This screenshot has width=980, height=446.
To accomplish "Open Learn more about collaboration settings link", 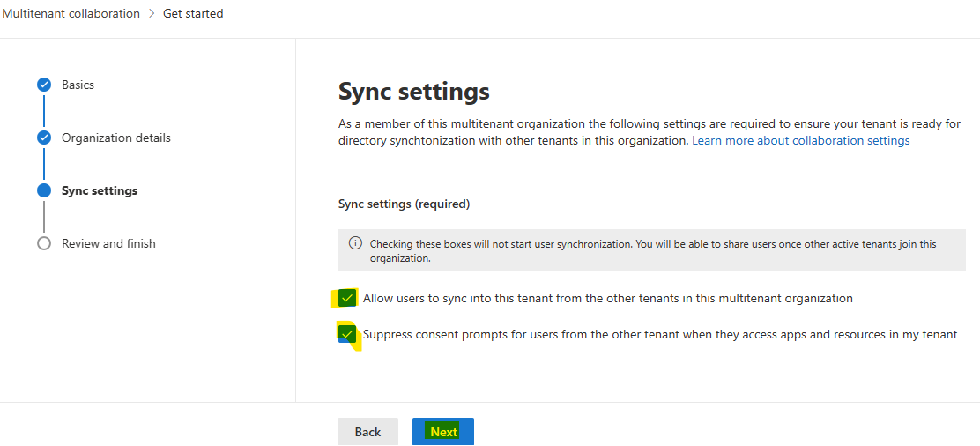I will pos(800,141).
